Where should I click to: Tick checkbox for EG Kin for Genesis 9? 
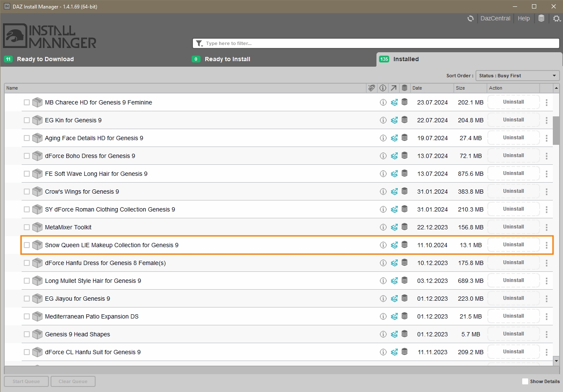click(x=27, y=120)
